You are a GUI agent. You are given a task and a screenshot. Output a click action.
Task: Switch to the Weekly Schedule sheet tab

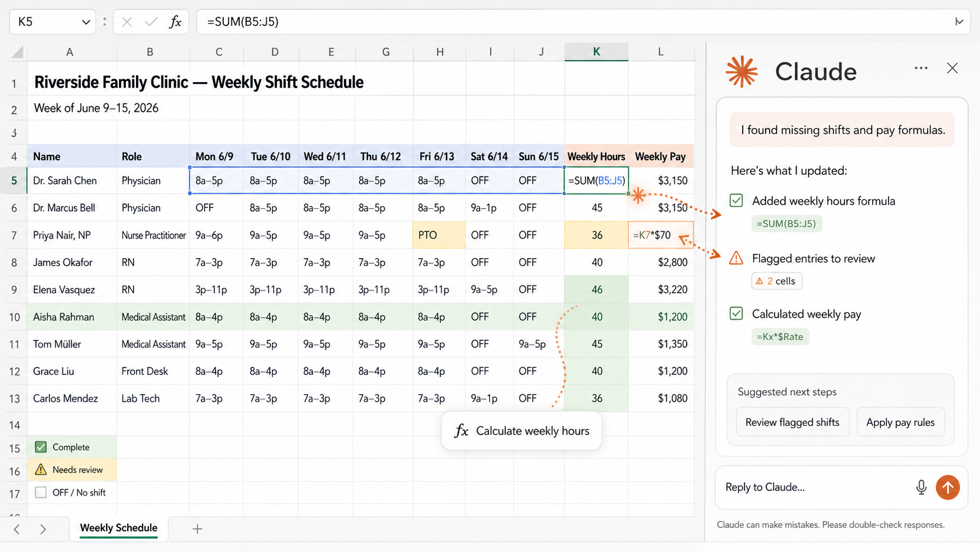[x=119, y=528]
